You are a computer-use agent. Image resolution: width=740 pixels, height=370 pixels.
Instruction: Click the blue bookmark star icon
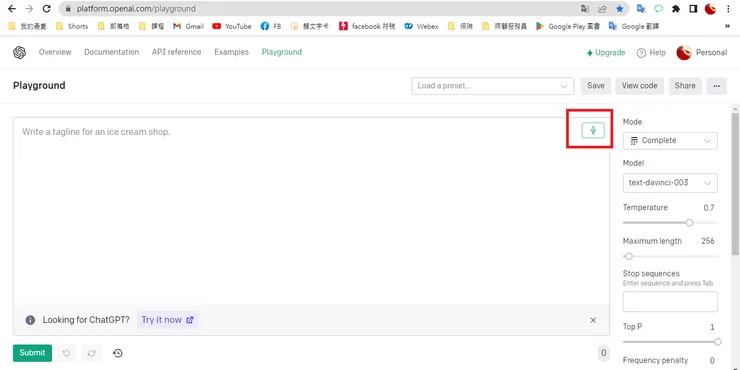[x=620, y=8]
